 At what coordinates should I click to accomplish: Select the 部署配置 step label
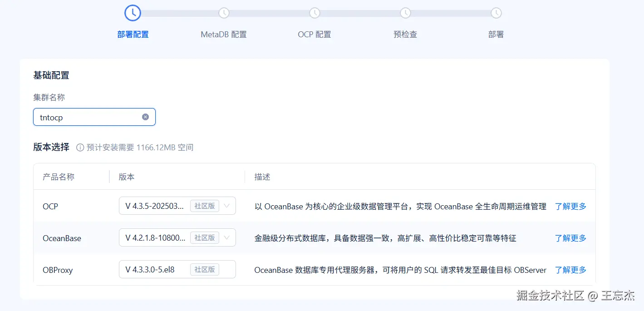pos(133,35)
